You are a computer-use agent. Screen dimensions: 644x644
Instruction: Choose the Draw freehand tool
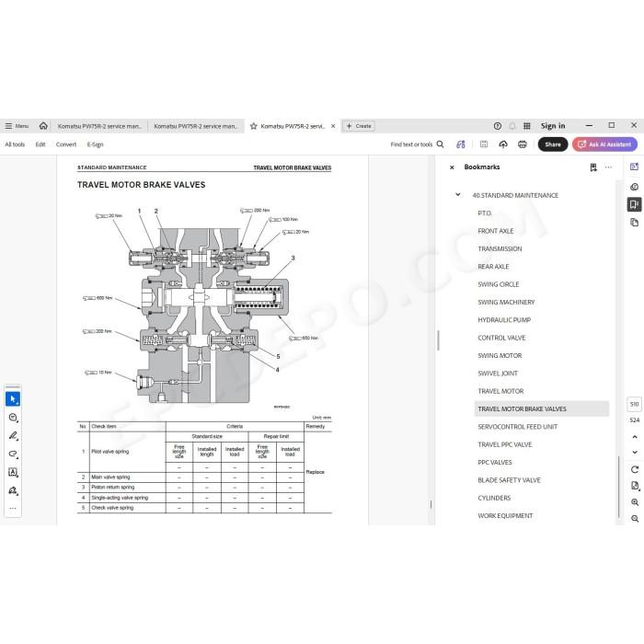(13, 454)
